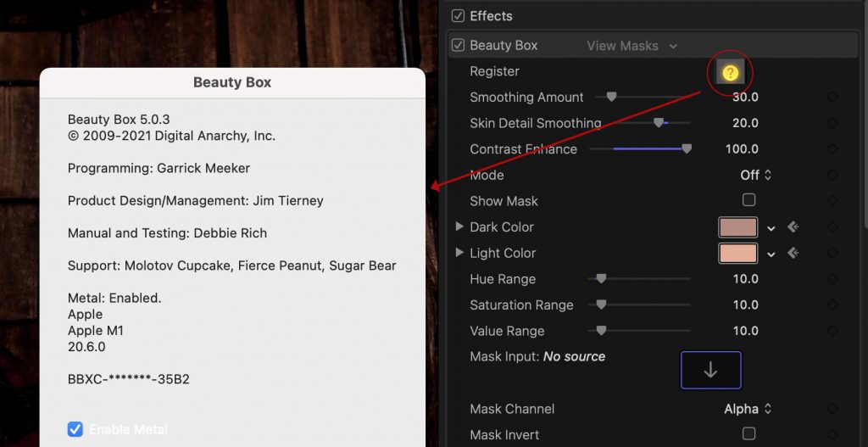Add keyframe for Value Range
This screenshot has width=868, height=447.
pos(832,331)
